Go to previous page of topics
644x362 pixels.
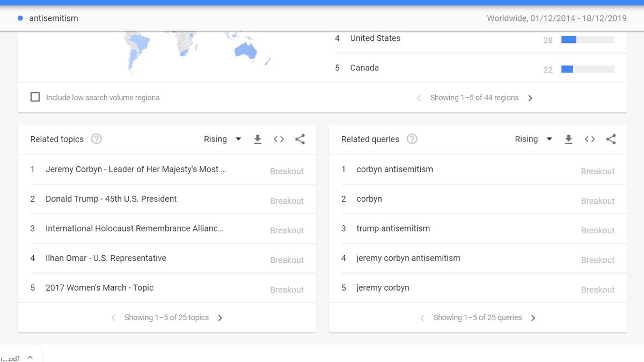point(113,318)
